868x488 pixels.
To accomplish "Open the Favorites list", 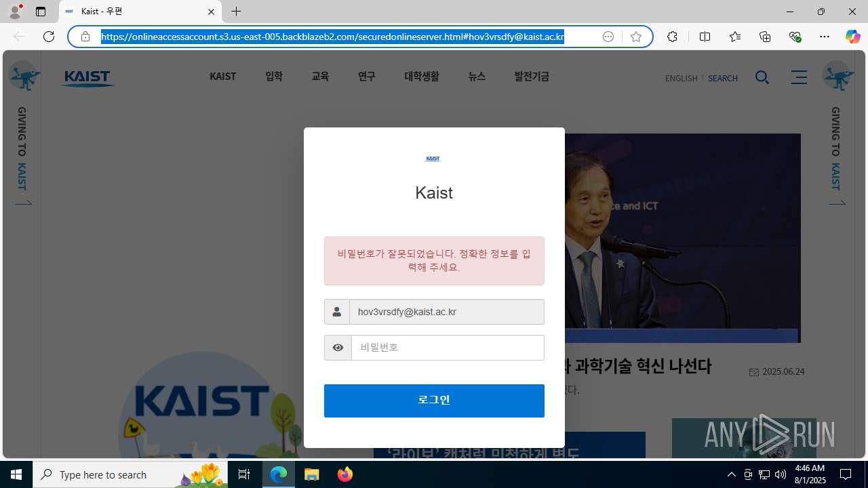I will pos(735,37).
